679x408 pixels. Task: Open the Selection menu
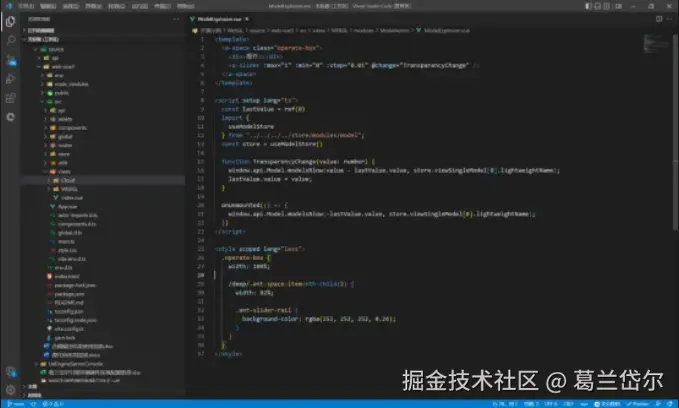[71, 6]
